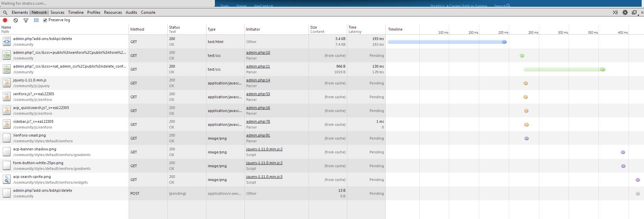Open DevTools settings gear
Screen dimensions: 644x219
625,12
